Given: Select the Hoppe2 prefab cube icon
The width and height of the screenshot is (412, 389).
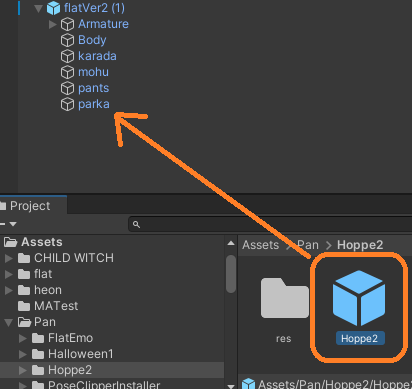Looking at the screenshot, I should click(x=359, y=298).
